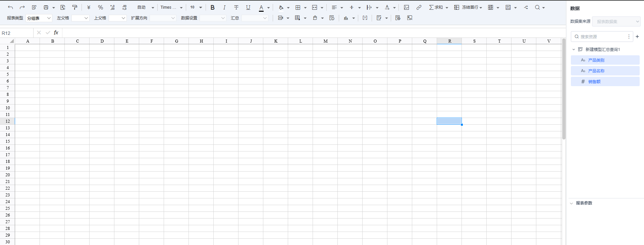Click the diagonal-striped cell icon

(x=491, y=7)
